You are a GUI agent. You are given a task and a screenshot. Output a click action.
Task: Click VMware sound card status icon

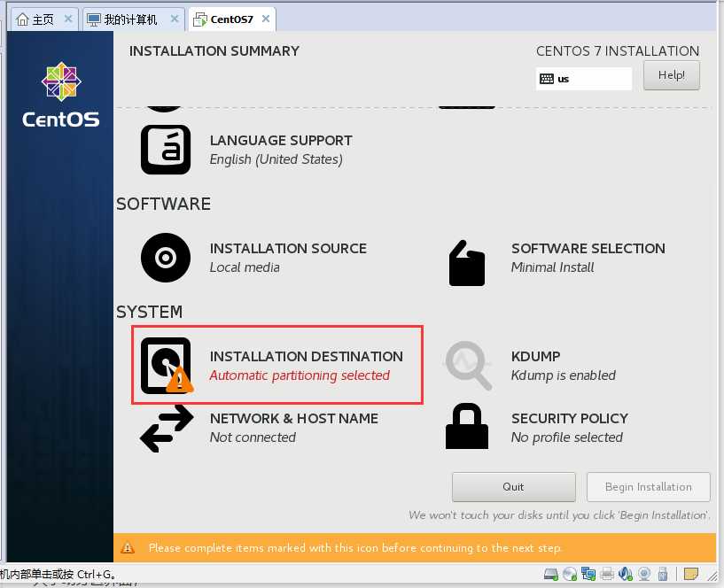626,574
